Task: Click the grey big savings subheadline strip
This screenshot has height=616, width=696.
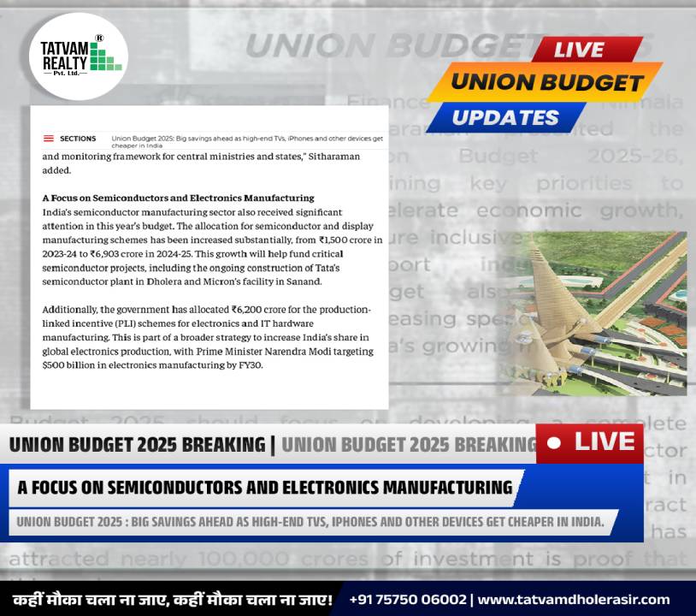Action: 310,522
